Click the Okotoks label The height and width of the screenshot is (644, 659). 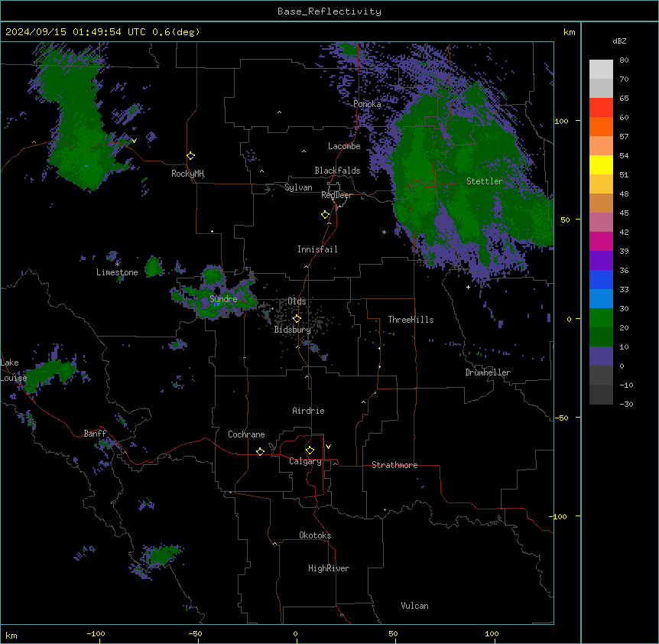point(315,535)
